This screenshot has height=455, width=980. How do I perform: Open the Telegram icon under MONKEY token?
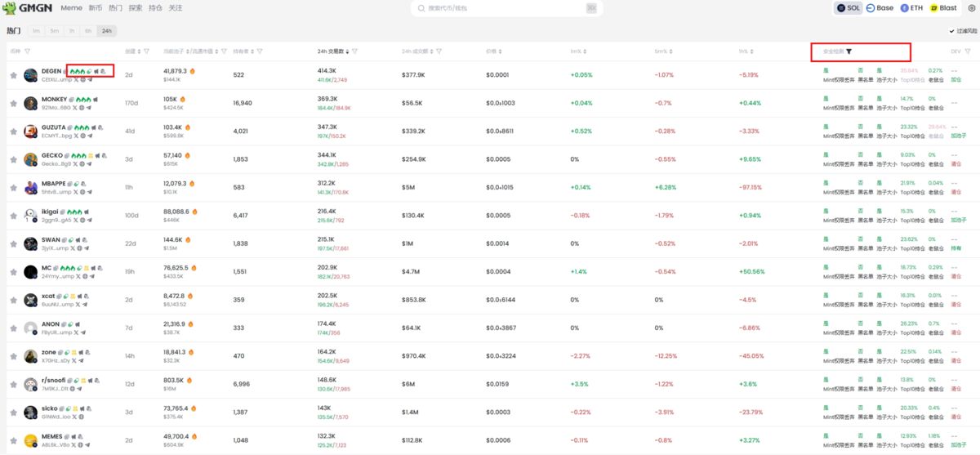(x=89, y=108)
